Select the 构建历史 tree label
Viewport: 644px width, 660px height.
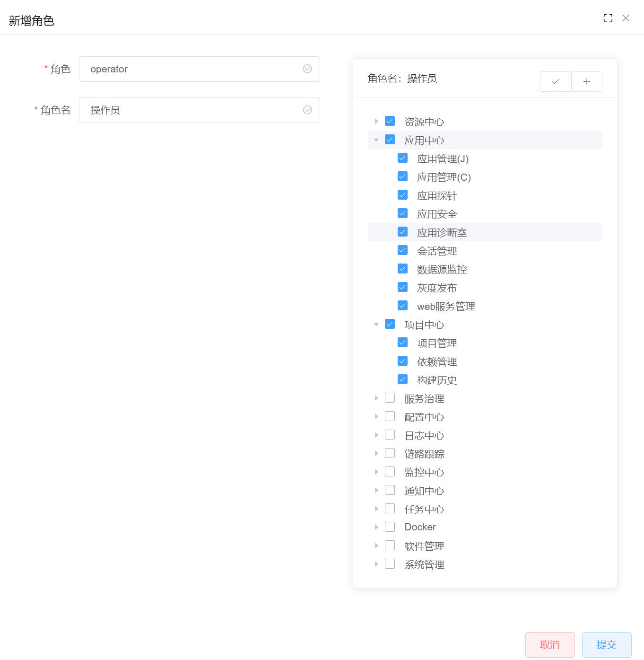pos(437,380)
